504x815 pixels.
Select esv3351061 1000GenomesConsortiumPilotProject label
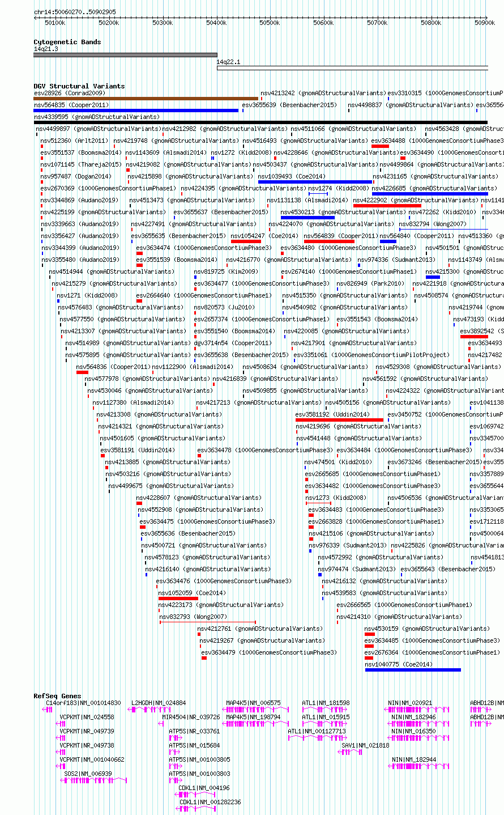[x=371, y=355]
